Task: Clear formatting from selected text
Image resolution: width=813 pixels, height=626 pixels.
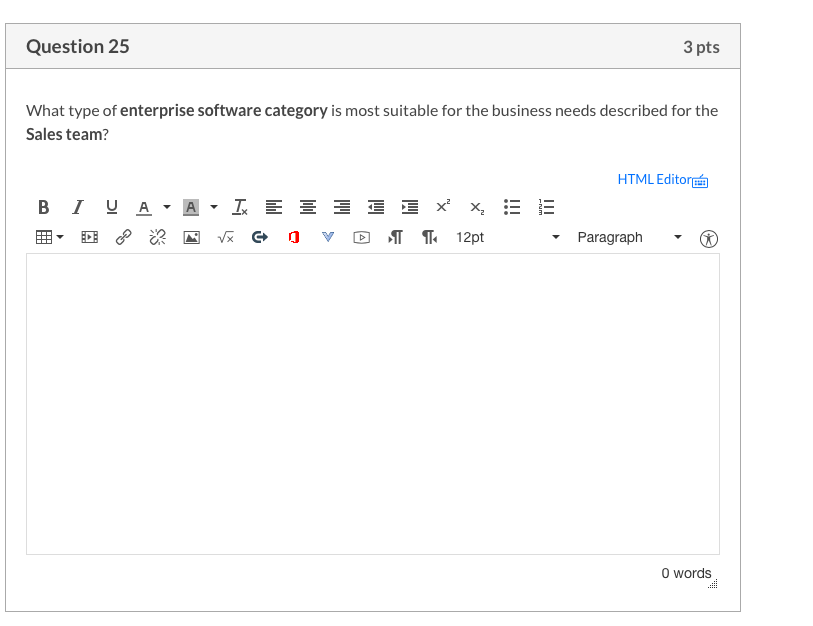Action: coord(240,207)
